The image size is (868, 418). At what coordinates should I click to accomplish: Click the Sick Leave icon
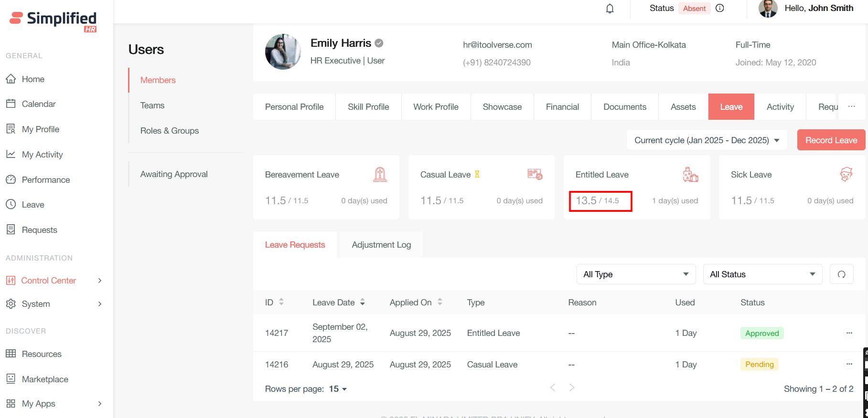click(846, 175)
